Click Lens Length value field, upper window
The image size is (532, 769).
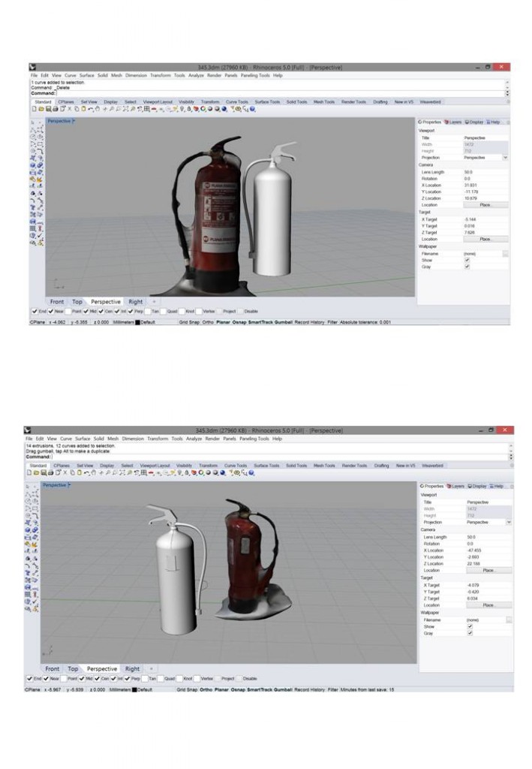tap(485, 172)
